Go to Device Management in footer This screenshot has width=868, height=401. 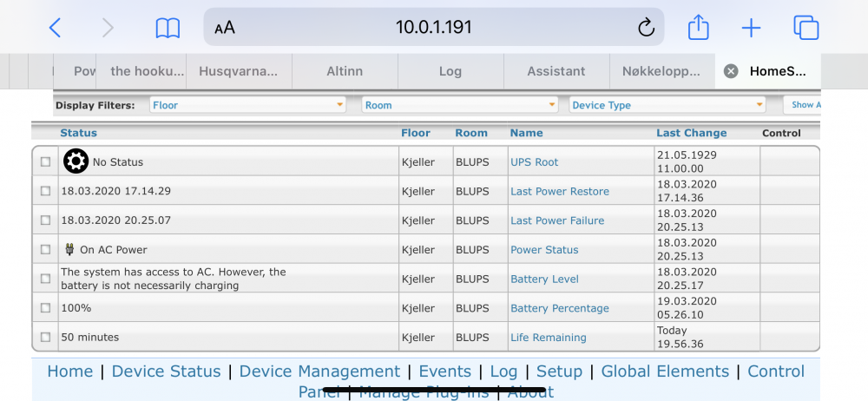click(x=319, y=371)
